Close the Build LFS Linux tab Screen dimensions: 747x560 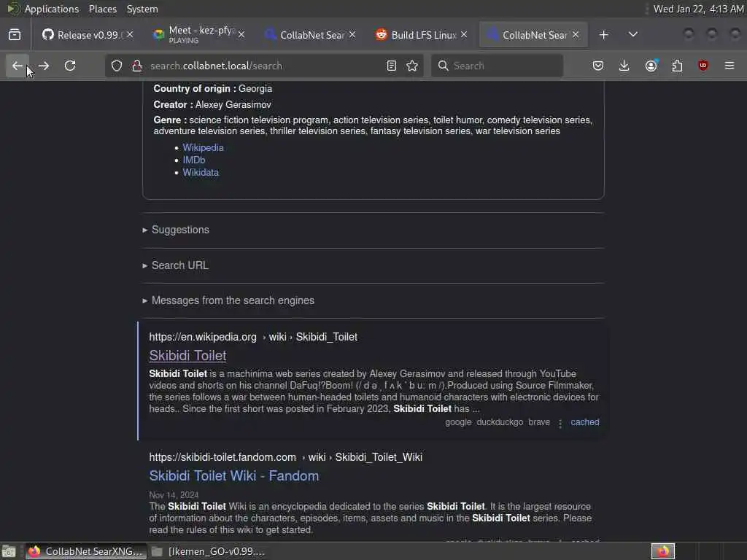tap(464, 35)
